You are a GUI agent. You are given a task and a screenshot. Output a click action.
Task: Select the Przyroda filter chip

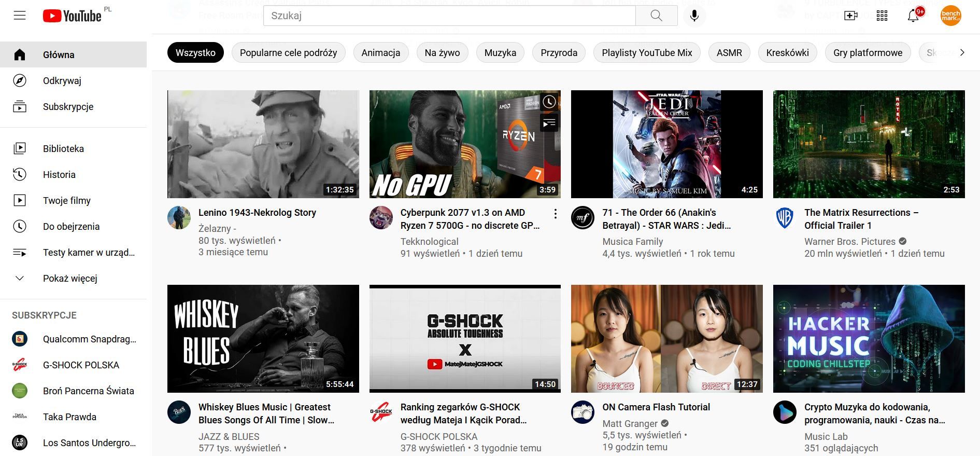(x=559, y=52)
